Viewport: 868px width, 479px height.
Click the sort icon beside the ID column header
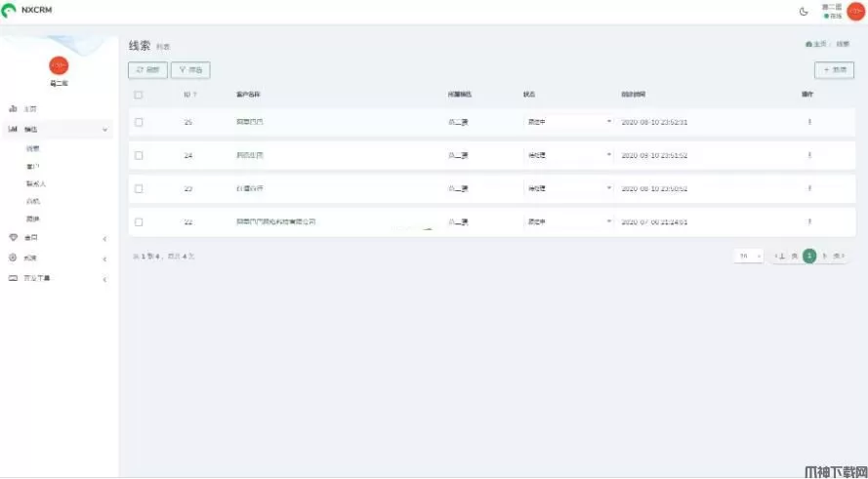click(x=195, y=95)
